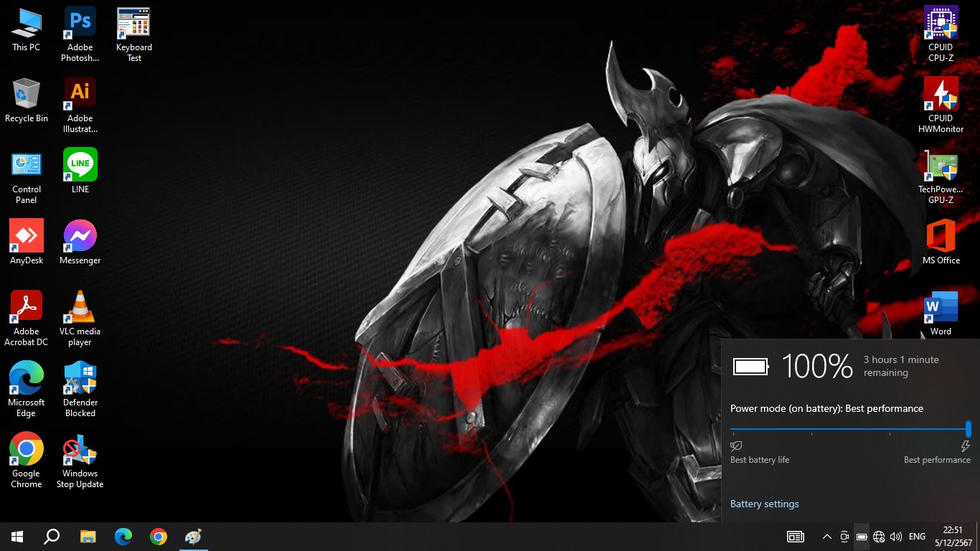Screen dimensions: 980x551
Task: Open the volume speaker tray icon
Action: (896, 537)
